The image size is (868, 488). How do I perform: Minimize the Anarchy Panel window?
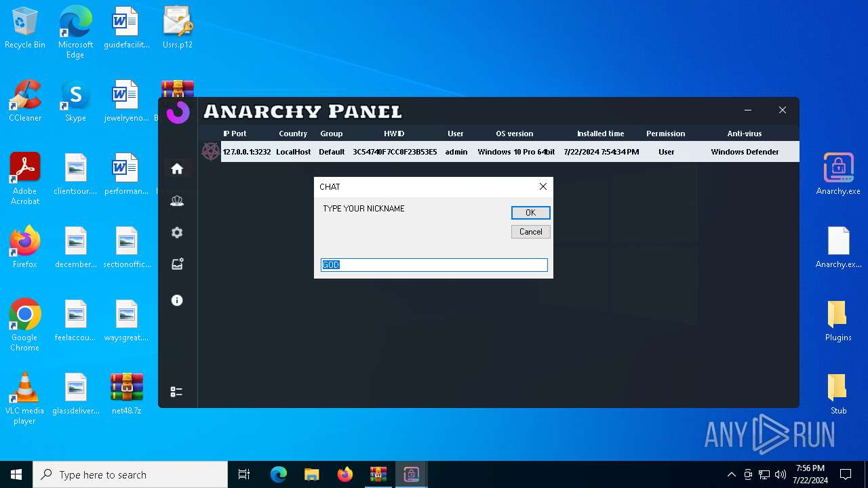coord(748,110)
